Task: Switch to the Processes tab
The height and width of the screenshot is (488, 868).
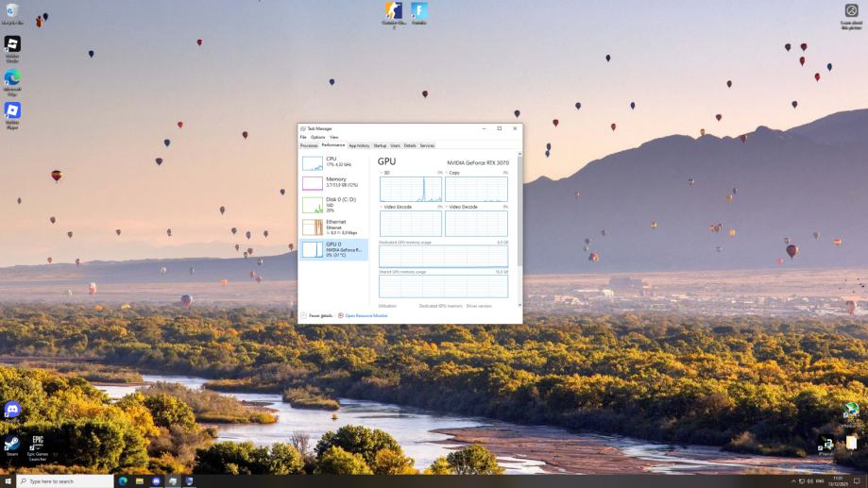Action: pyautogui.click(x=309, y=145)
